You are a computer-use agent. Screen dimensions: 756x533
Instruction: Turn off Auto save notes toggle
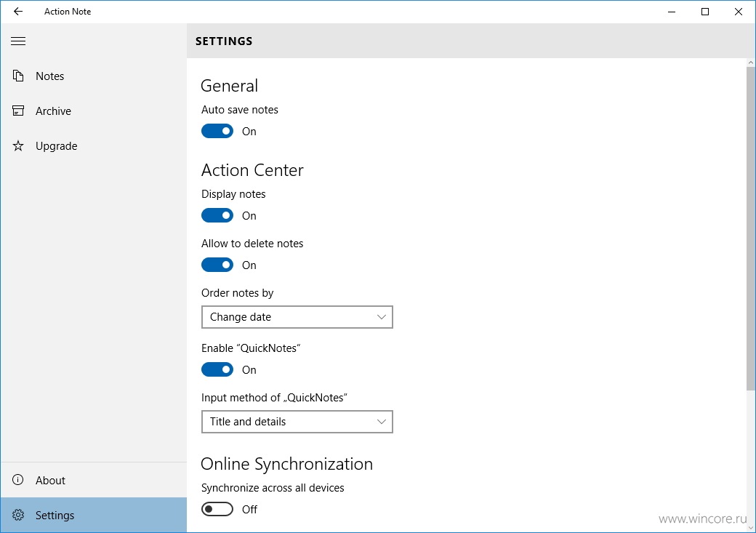click(x=217, y=131)
